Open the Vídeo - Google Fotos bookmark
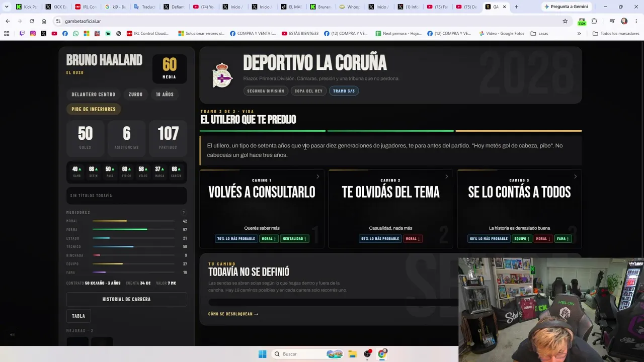 click(501, 34)
